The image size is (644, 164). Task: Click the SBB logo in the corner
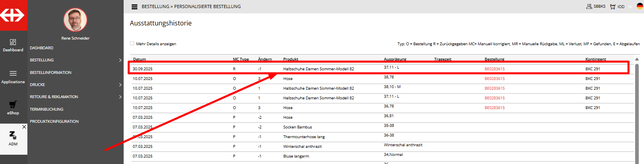tap(13, 15)
